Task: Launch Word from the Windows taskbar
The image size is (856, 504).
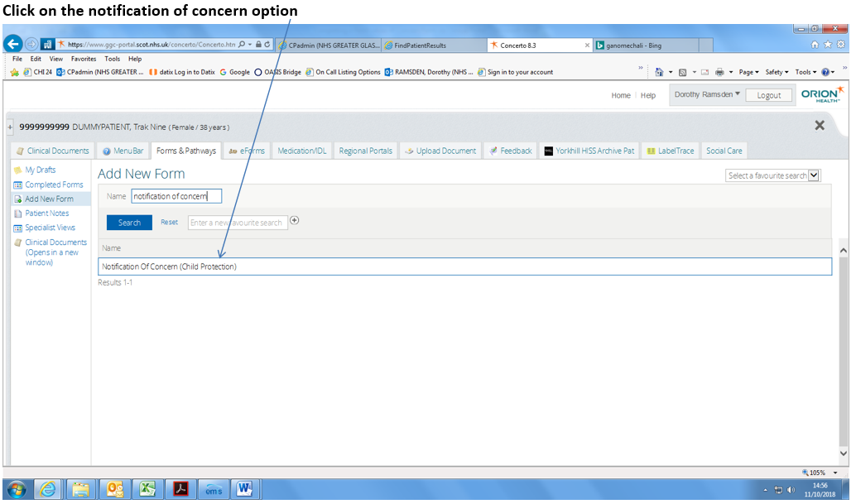Action: pyautogui.click(x=244, y=488)
